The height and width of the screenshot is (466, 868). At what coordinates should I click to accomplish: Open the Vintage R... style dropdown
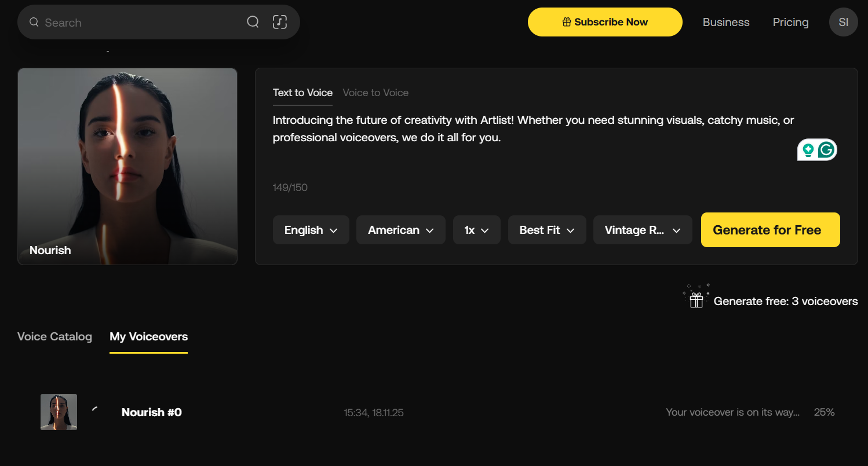click(642, 230)
